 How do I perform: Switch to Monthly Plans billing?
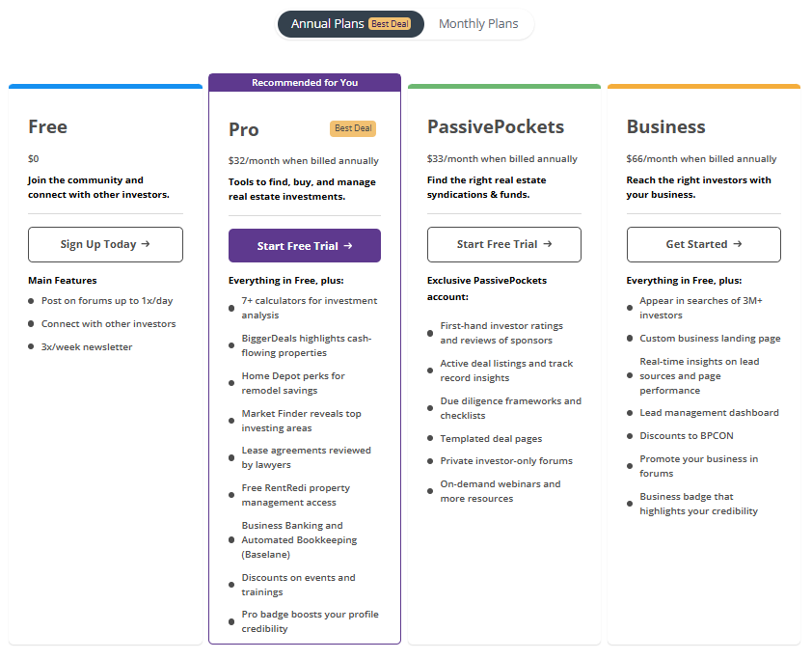(x=477, y=24)
